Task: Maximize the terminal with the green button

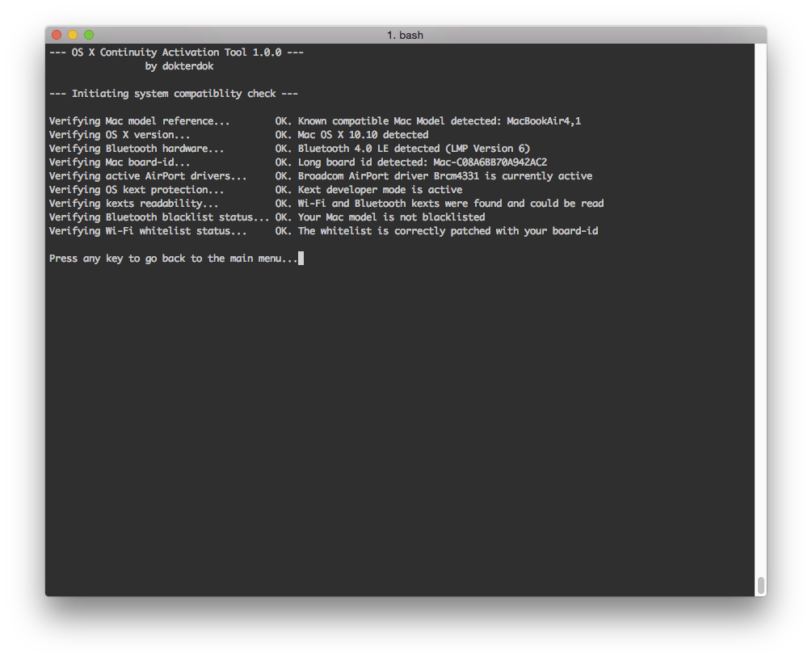Action: coord(89,35)
